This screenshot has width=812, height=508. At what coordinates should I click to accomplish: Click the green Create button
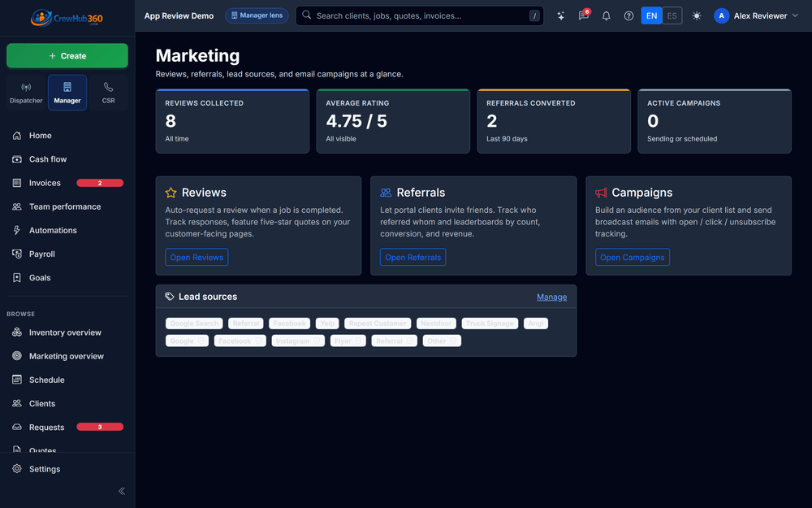tap(67, 55)
